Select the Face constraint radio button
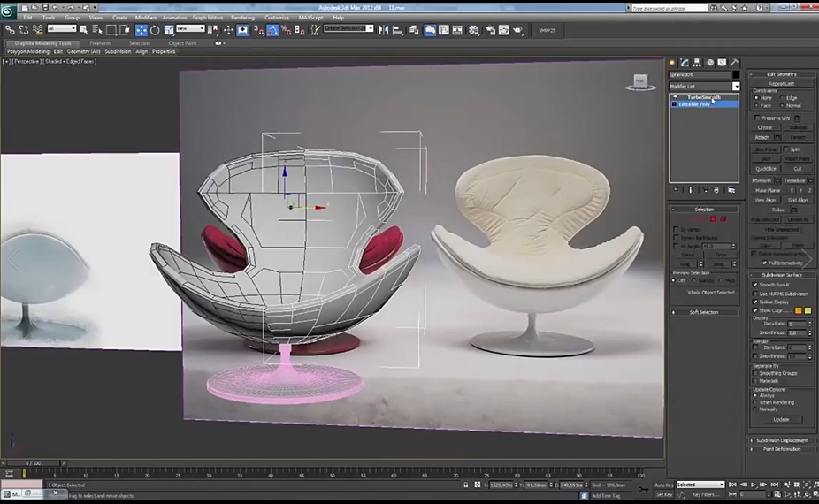Screen dimensions: 819x504 [x=756, y=105]
